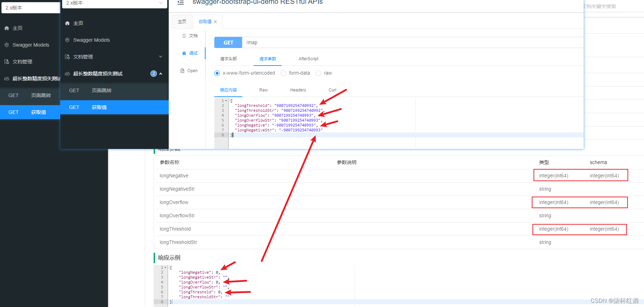The image size is (644, 307).
Task: Click longNegative parameter name cell
Action: (x=174, y=176)
